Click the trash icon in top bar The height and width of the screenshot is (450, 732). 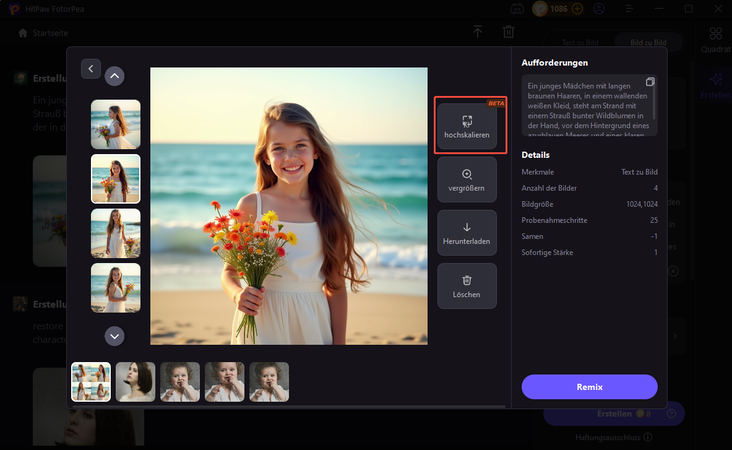tap(508, 32)
